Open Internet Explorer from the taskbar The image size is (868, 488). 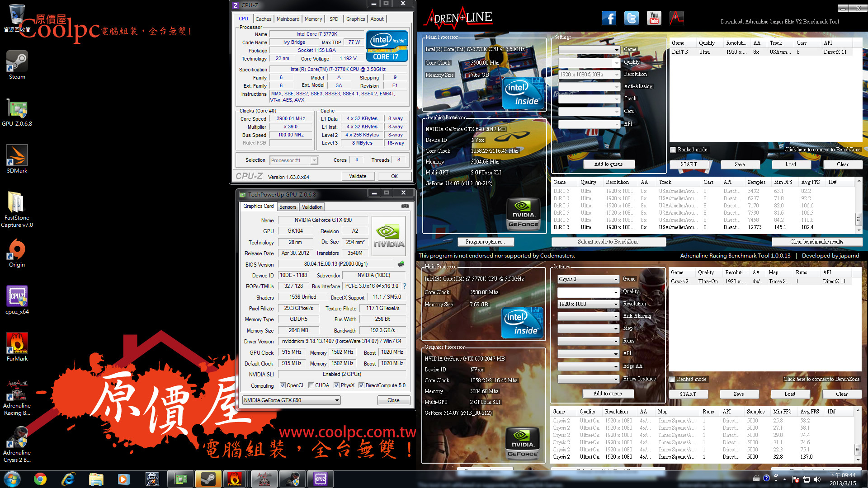click(x=68, y=479)
